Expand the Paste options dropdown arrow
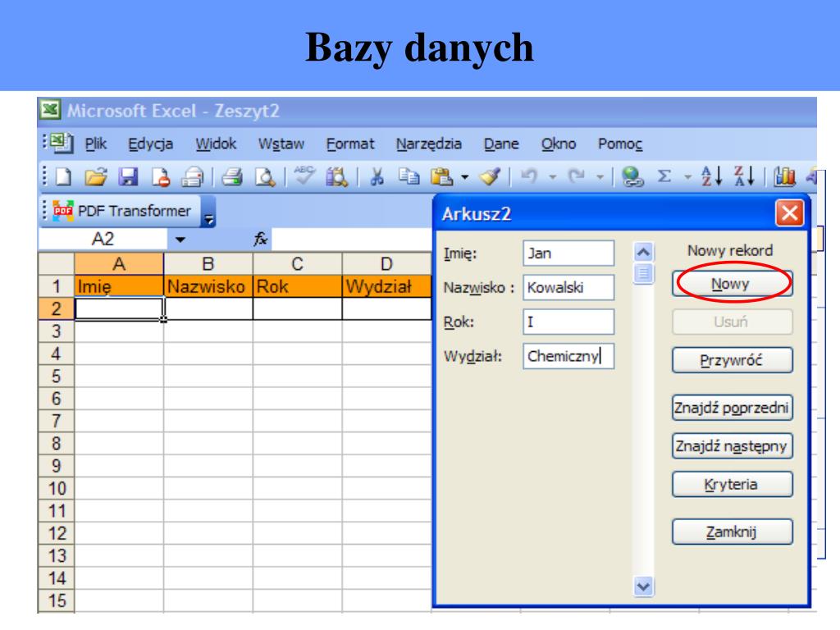The image size is (840, 630). click(464, 177)
